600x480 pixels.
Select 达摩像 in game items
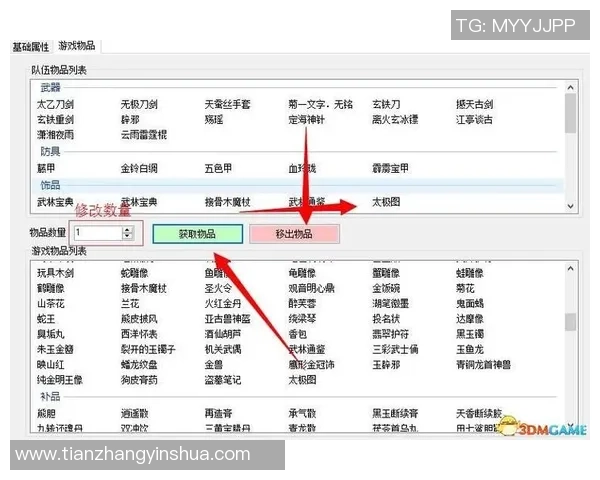pos(470,319)
